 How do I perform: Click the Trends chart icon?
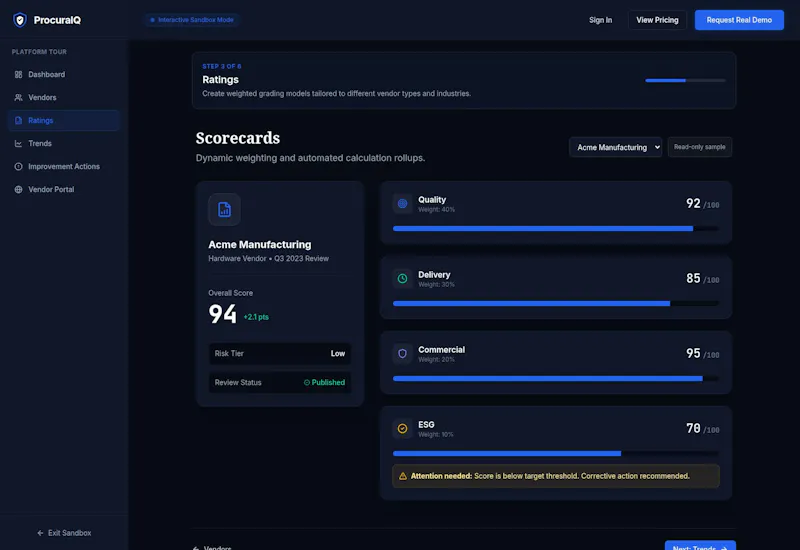pyautogui.click(x=18, y=143)
